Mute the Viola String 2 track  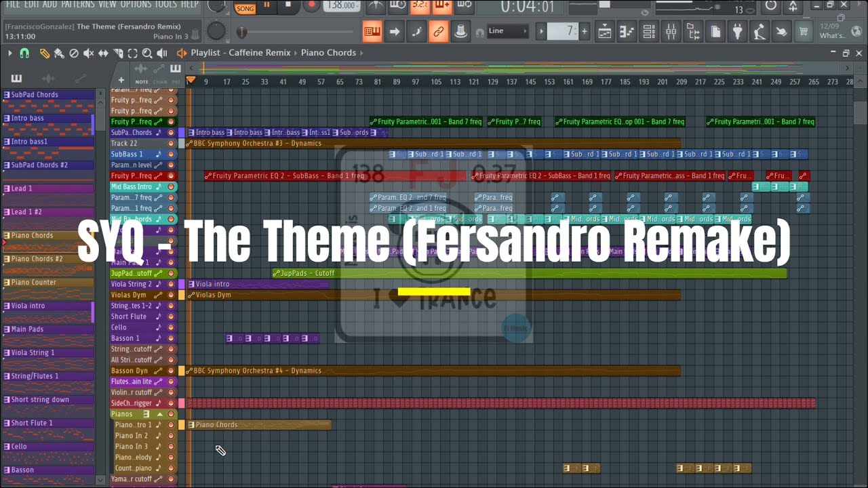[171, 284]
